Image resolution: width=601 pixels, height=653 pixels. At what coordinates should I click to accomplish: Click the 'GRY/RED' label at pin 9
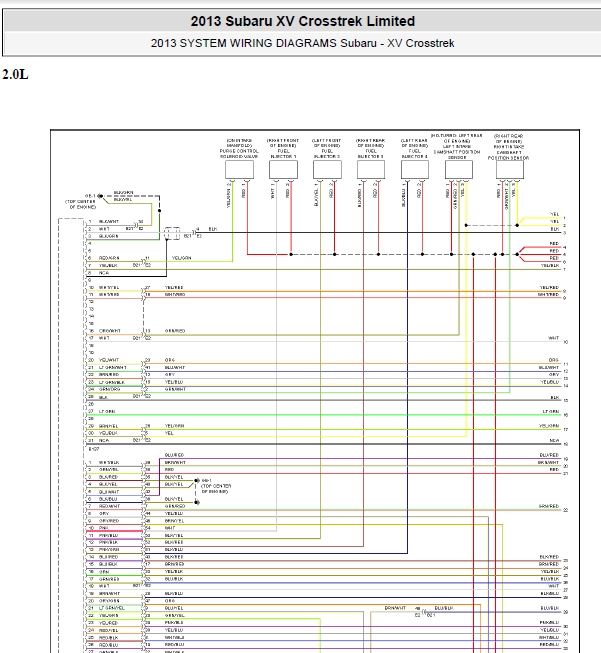(109, 521)
